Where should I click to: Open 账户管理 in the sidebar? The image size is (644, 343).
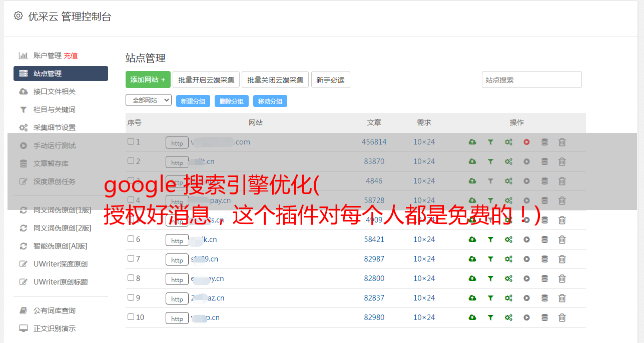point(47,55)
